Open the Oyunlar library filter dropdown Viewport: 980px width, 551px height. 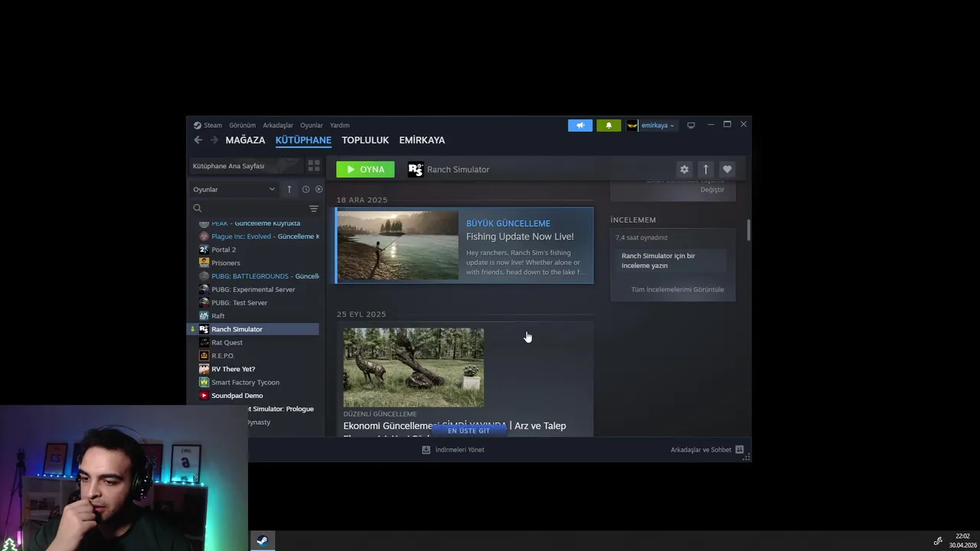pyautogui.click(x=234, y=189)
